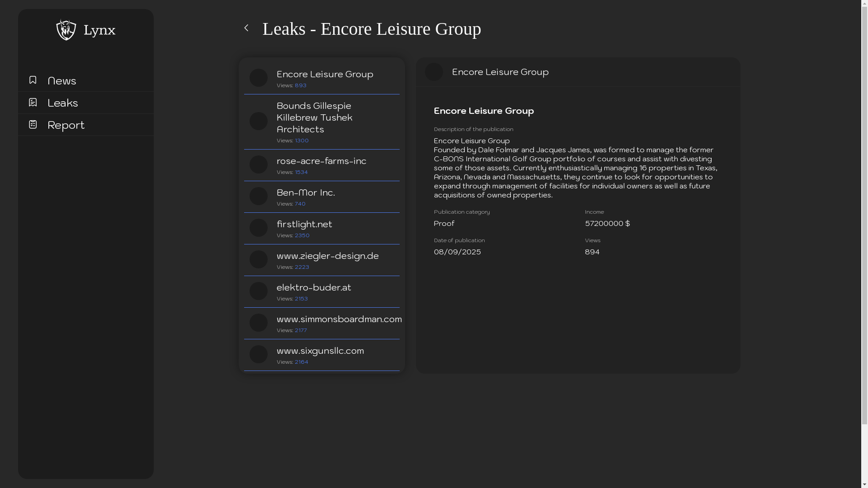
Task: Open the rose-acre-farms-inc leak entry
Action: click(321, 161)
